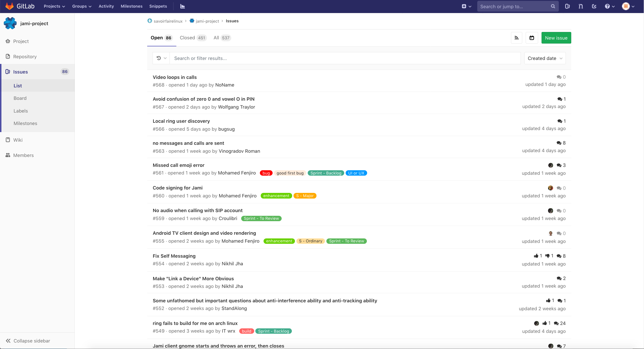Click thumbs up count on Fix Self Messaging
The width and height of the screenshot is (644, 349).
[538, 256]
